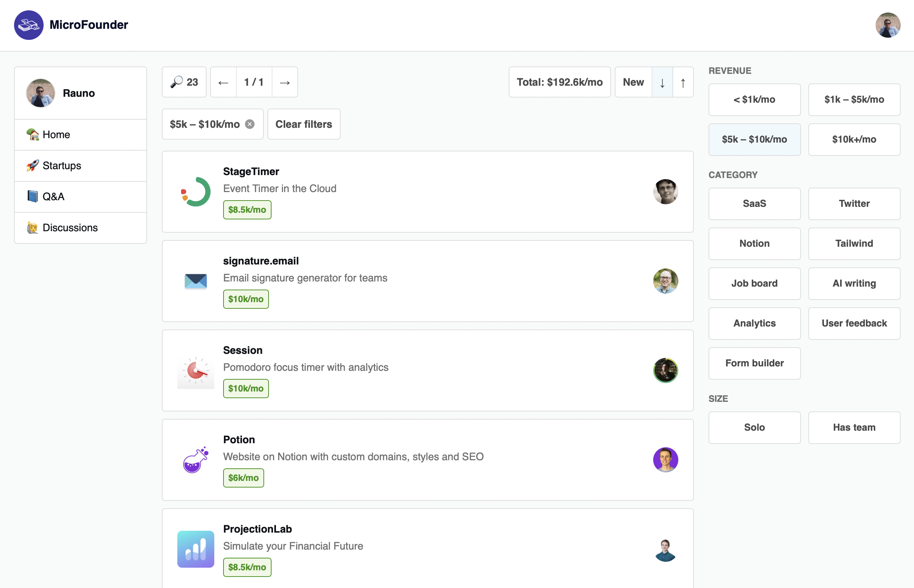Toggle the Notion category filter
Image resolution: width=914 pixels, height=588 pixels.
pos(754,244)
